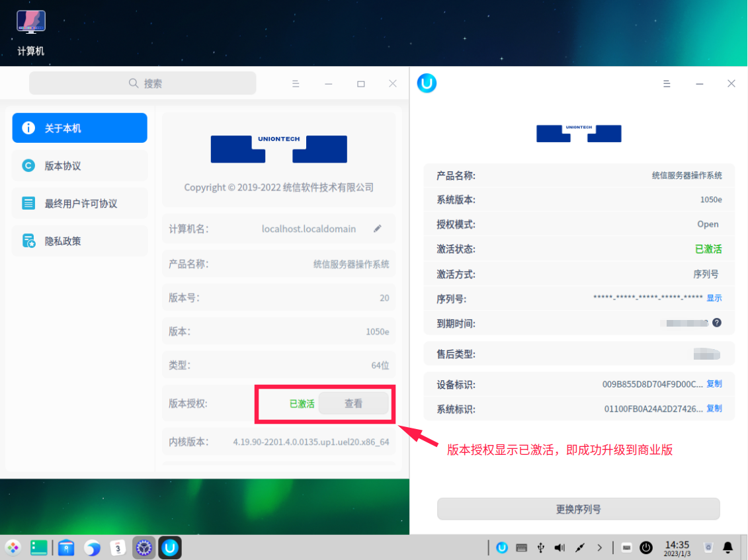The height and width of the screenshot is (560, 748).
Task: Open the hamburger menu in the settings window
Action: (296, 84)
